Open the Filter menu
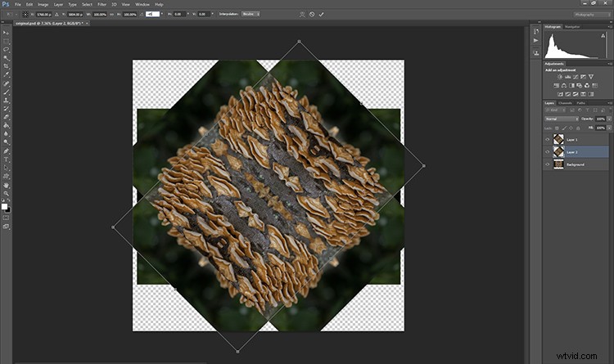Screen dimensions: 614x364 [x=102, y=4]
